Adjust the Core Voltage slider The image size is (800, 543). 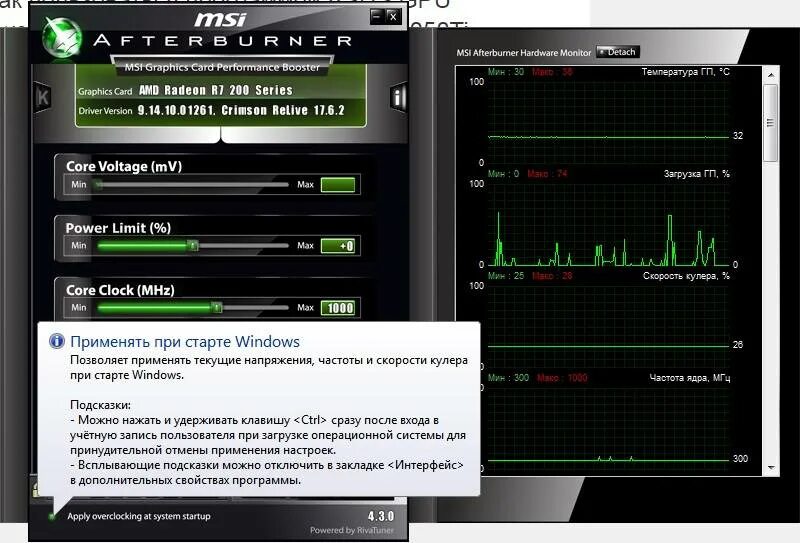[191, 184]
